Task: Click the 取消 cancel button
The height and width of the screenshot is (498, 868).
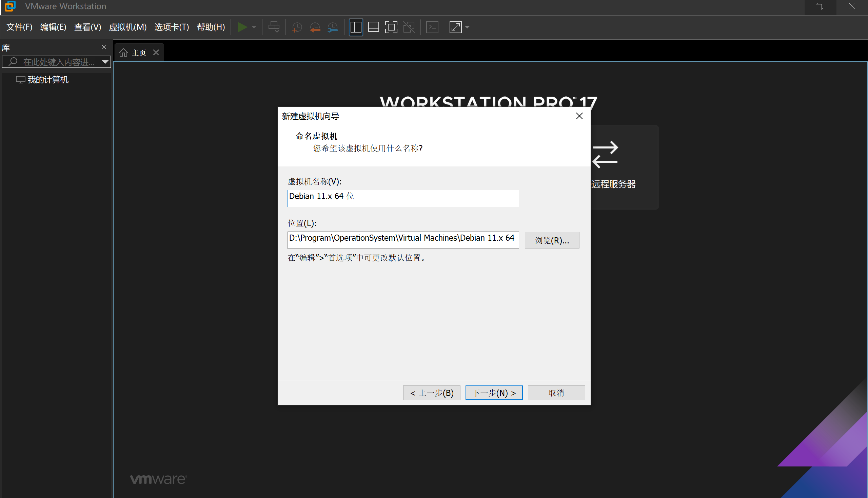Action: pyautogui.click(x=556, y=393)
